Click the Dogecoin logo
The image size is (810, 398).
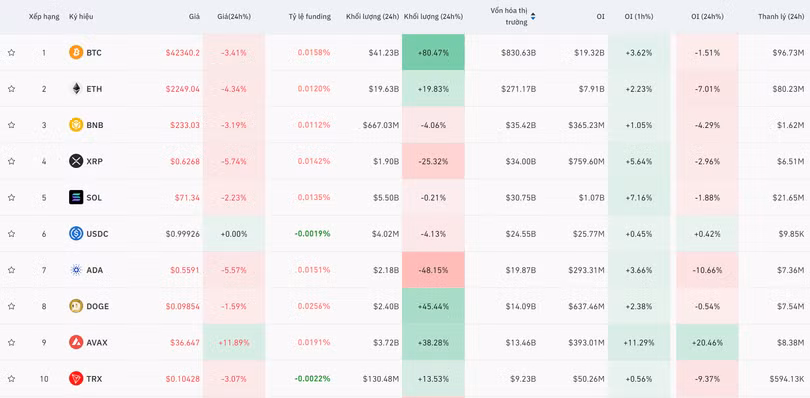(76, 305)
